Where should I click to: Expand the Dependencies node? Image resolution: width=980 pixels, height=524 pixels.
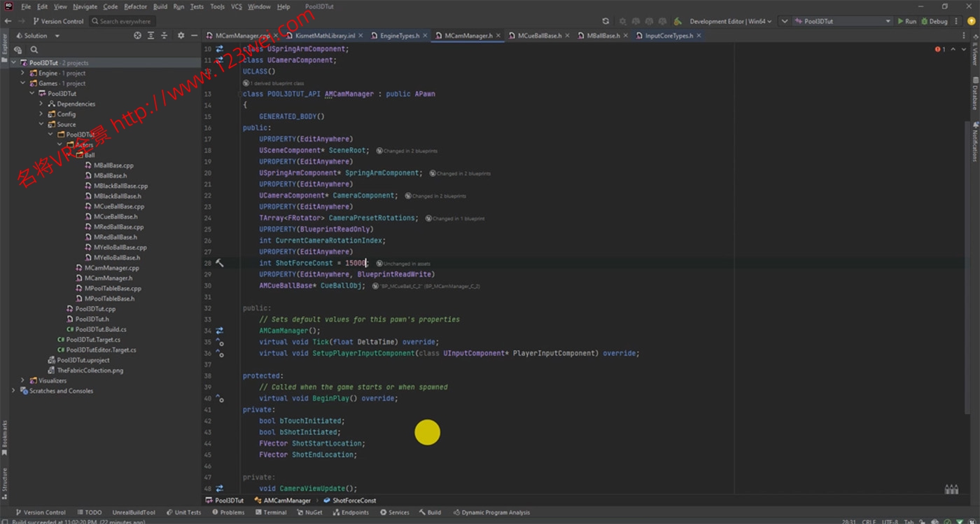[41, 104]
